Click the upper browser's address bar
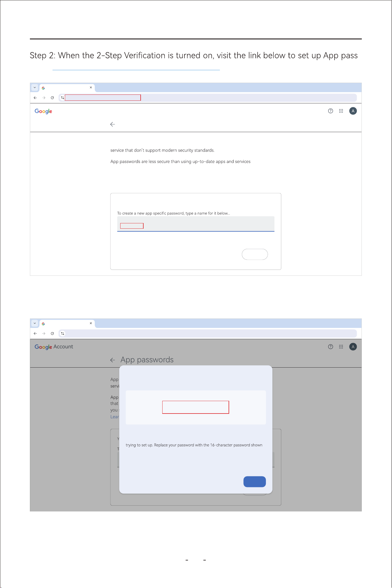 tap(208, 98)
